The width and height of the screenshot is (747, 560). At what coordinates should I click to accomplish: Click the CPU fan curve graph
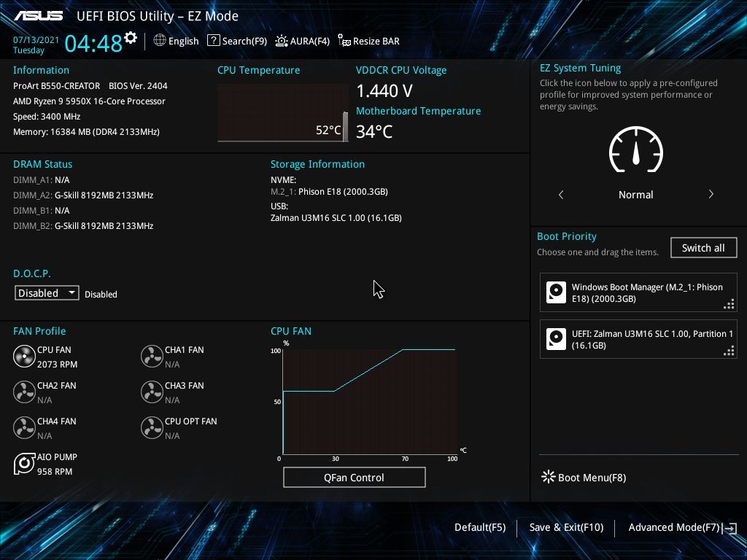point(369,401)
